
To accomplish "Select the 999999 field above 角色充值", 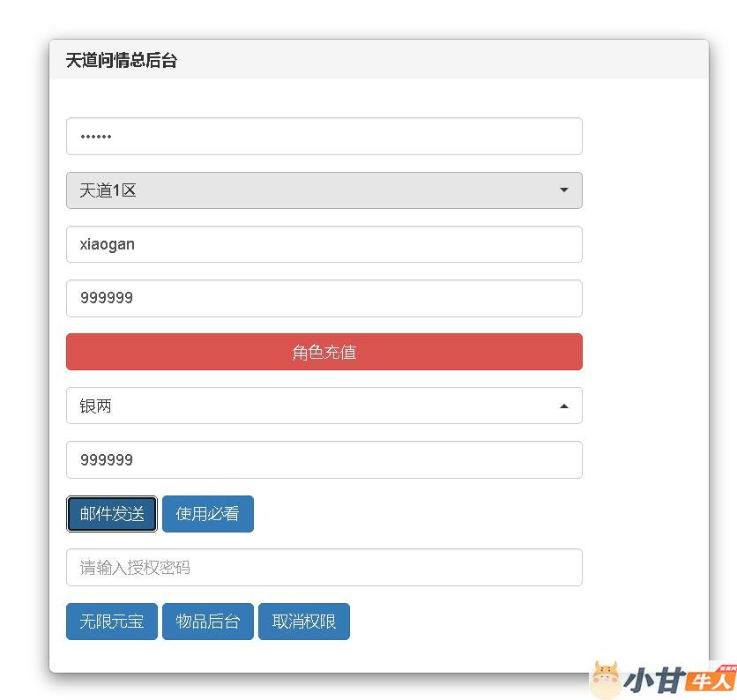I will [324, 298].
